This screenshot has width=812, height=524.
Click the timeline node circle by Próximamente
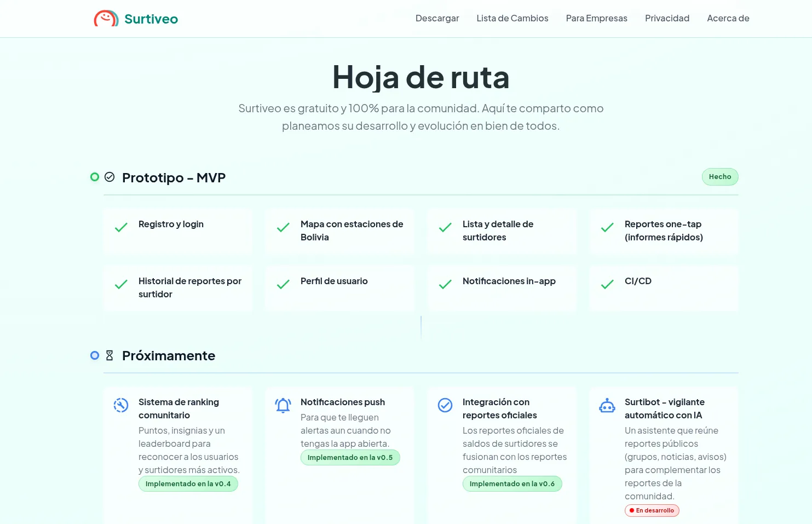[x=94, y=355]
